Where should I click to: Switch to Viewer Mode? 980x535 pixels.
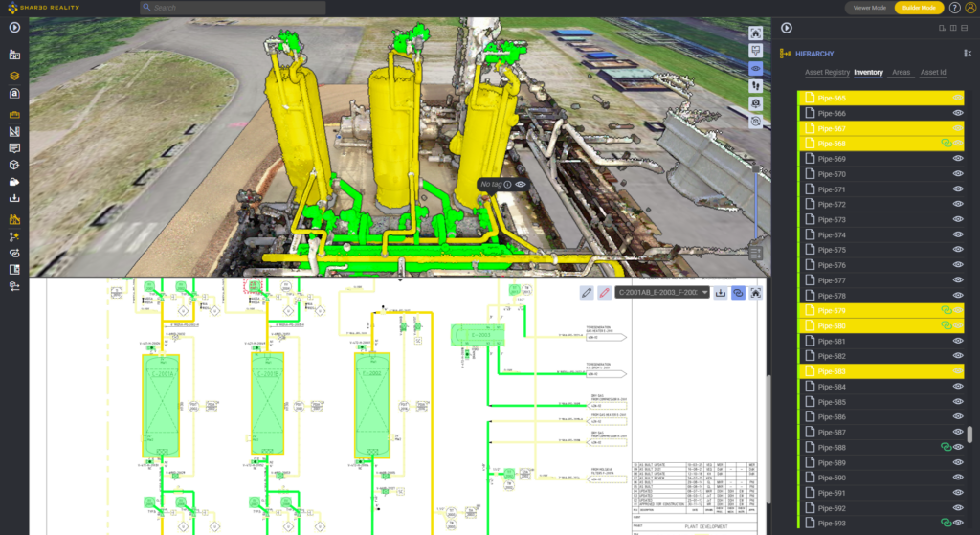pos(869,8)
